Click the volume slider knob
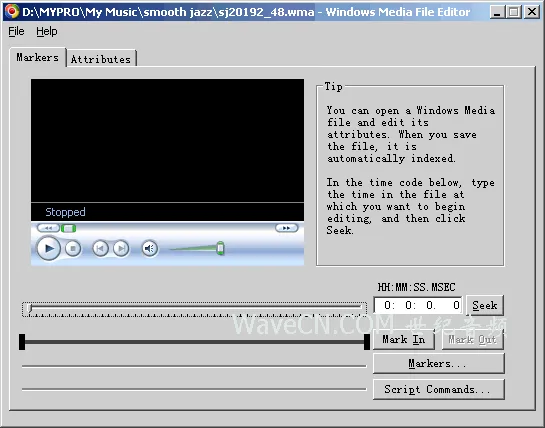545x428 pixels. [x=220, y=248]
